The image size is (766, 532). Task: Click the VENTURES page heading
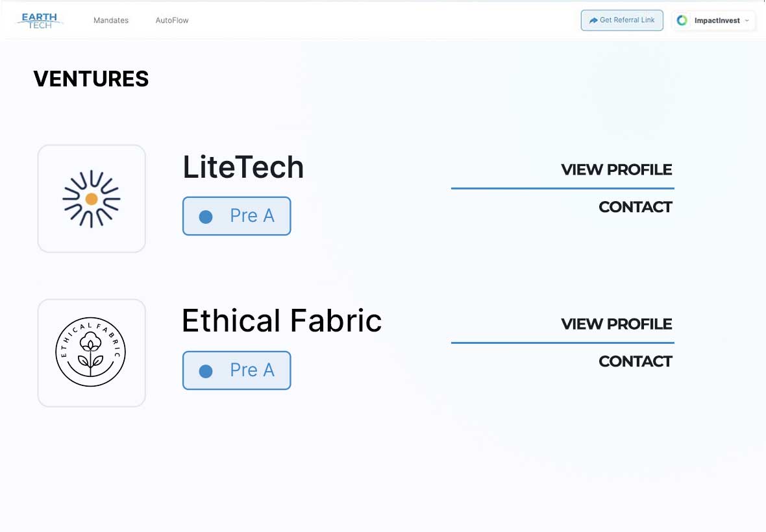tap(91, 79)
